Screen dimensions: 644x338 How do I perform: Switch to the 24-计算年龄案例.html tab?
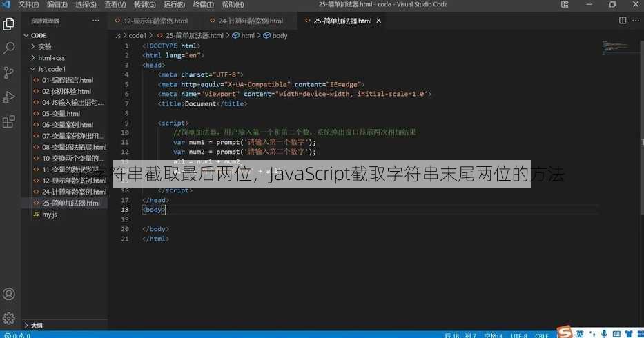coord(246,21)
